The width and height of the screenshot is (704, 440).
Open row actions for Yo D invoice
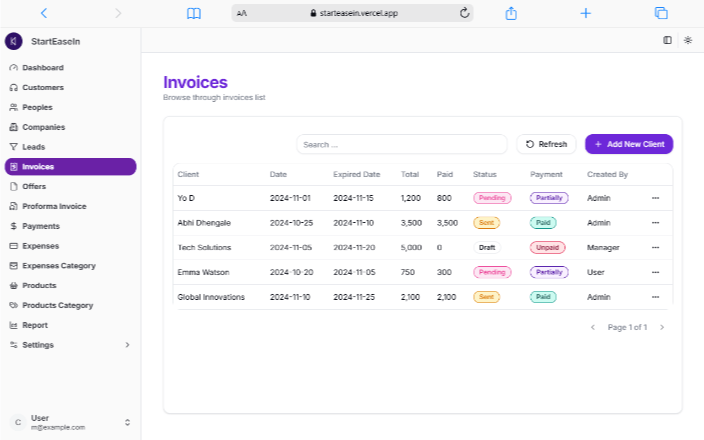click(656, 198)
